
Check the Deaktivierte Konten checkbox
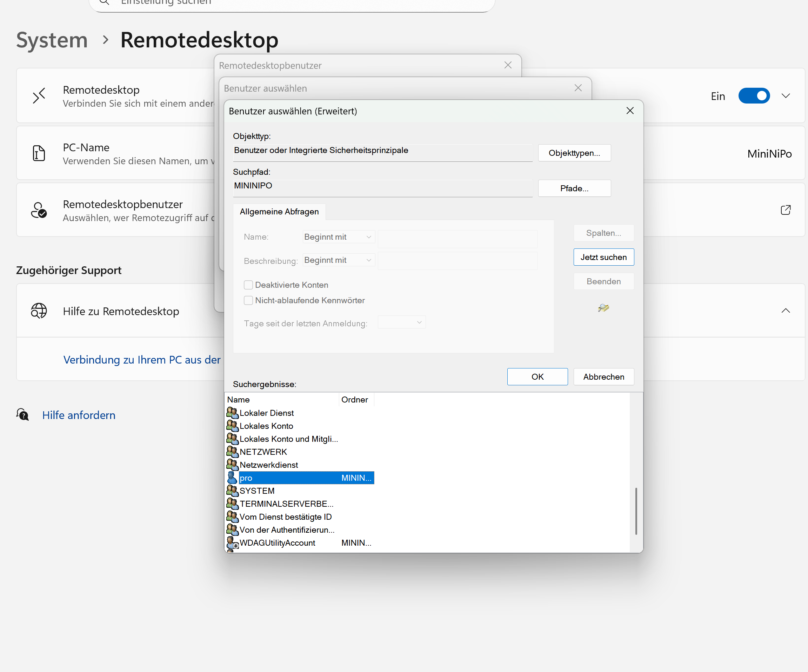point(248,285)
